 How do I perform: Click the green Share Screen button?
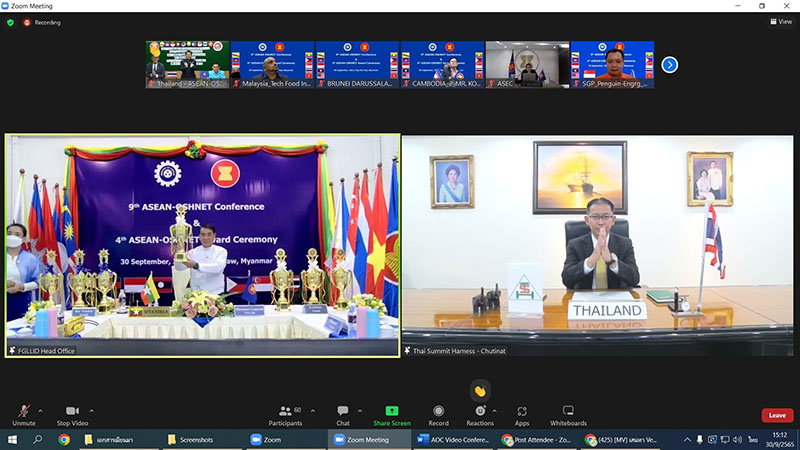[x=392, y=412]
